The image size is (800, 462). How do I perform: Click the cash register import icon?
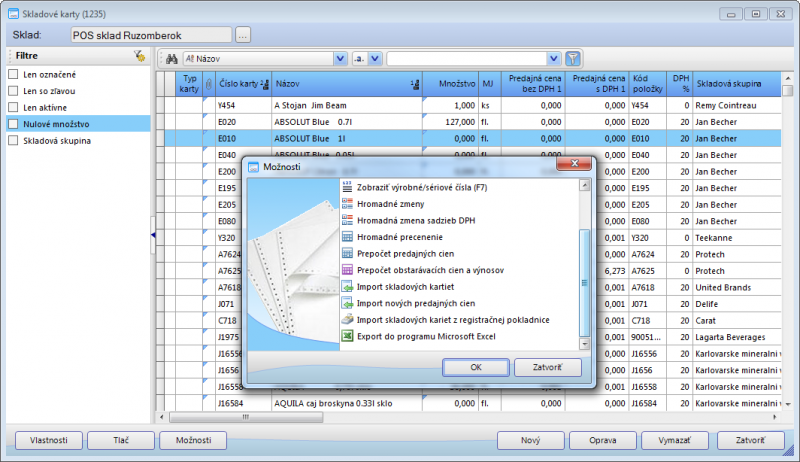point(348,319)
